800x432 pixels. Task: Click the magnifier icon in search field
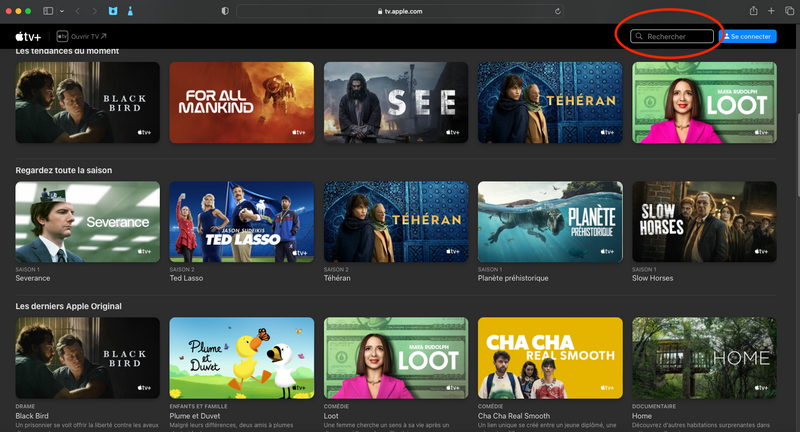click(x=639, y=36)
